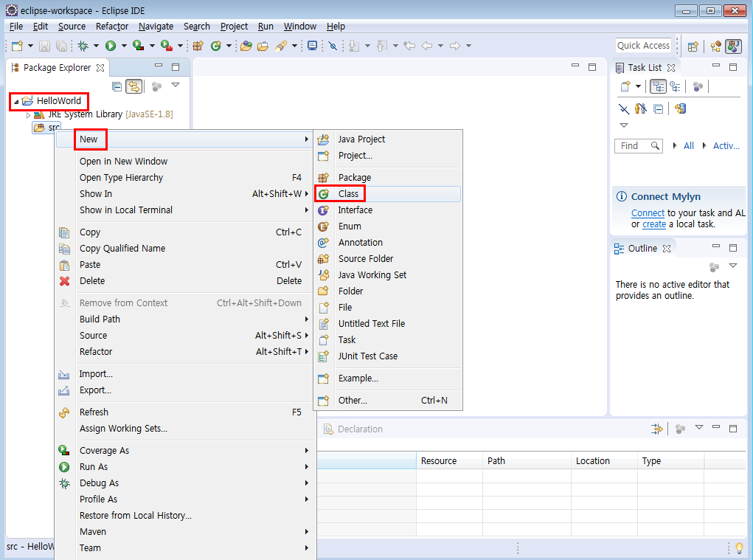Open the Debug button dropdown arrow
This screenshot has height=560, width=753.
pyautogui.click(x=96, y=46)
